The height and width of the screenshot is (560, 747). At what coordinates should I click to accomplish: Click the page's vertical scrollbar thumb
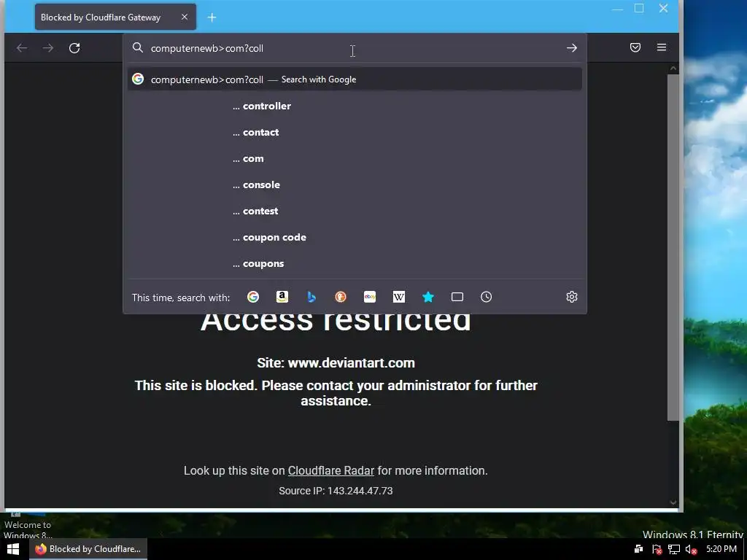pos(673,248)
